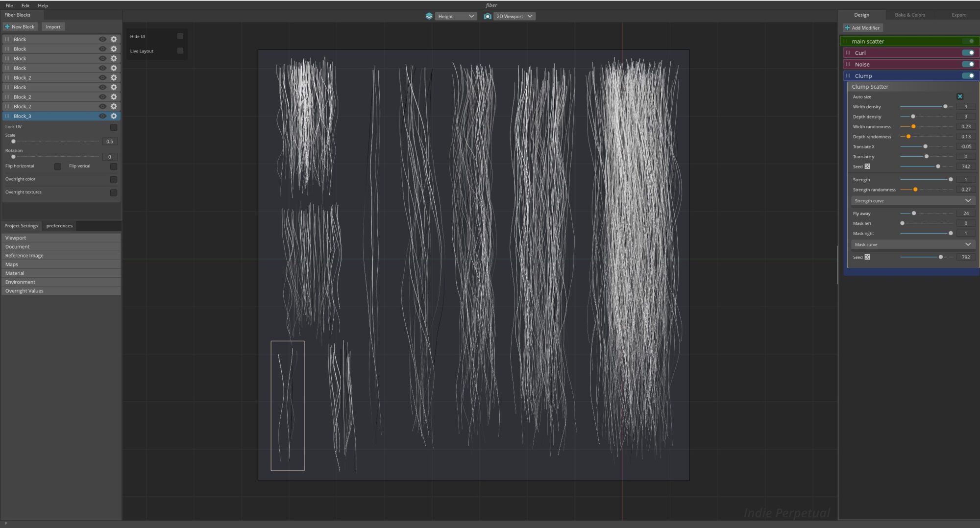980x528 pixels.
Task: Open settings gear of the topmost Block row
Action: click(114, 39)
